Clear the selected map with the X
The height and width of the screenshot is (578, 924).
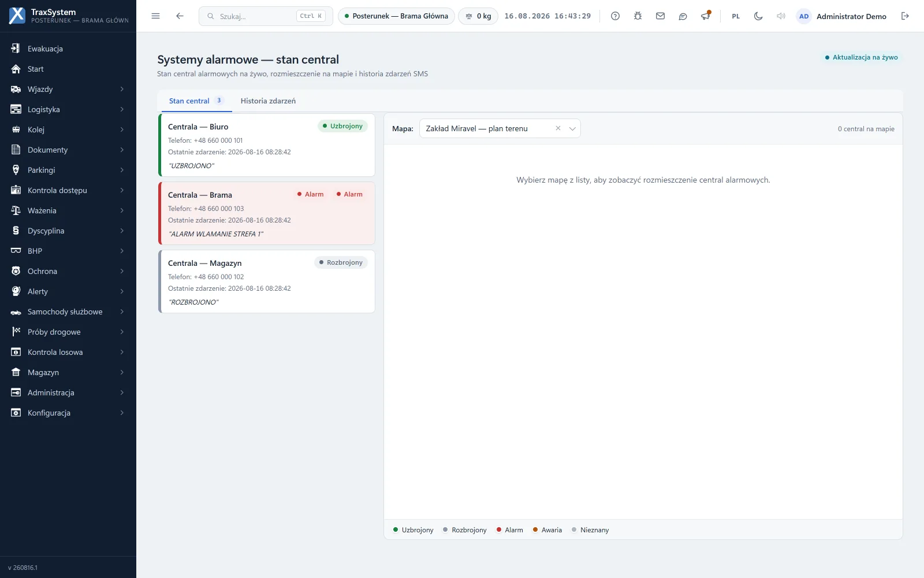tap(558, 128)
